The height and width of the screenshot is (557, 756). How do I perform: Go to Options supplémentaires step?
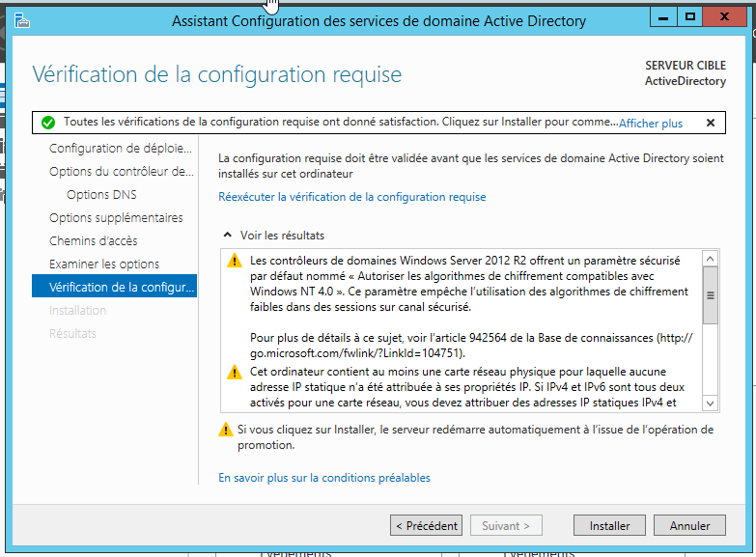click(x=116, y=217)
